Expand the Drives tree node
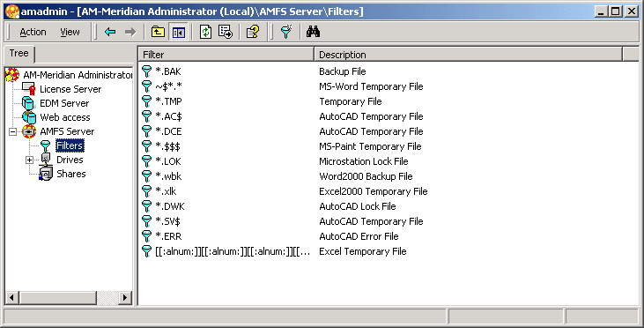 (x=29, y=160)
